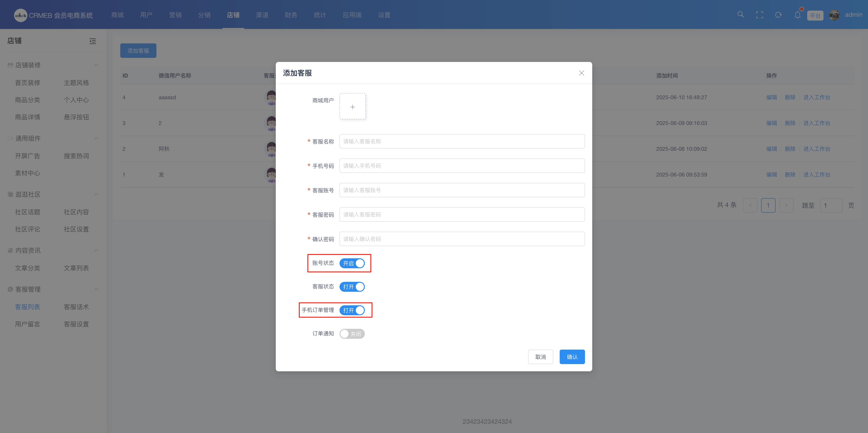The width and height of the screenshot is (868, 433).
Task: Click 编辑 for the 阿秋 row
Action: point(772,149)
